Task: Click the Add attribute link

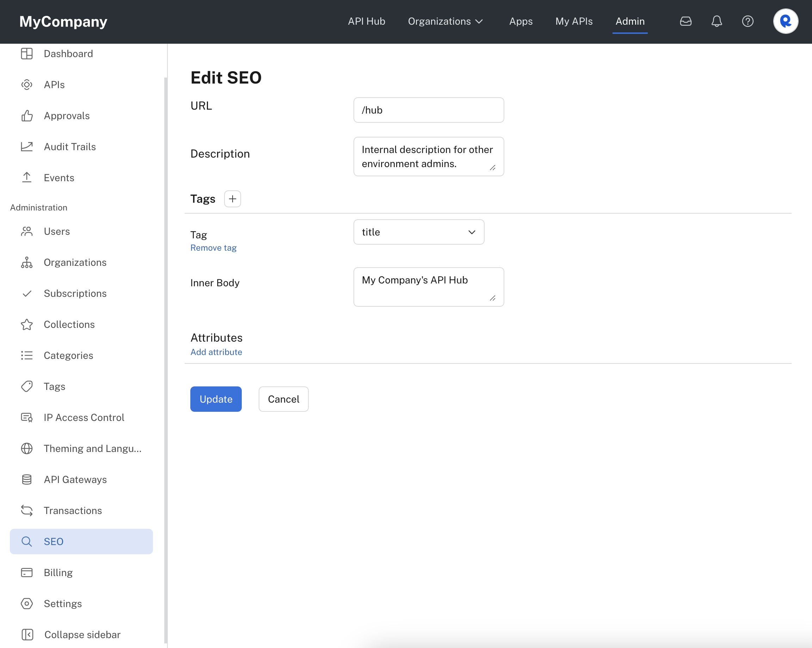Action: point(216,352)
